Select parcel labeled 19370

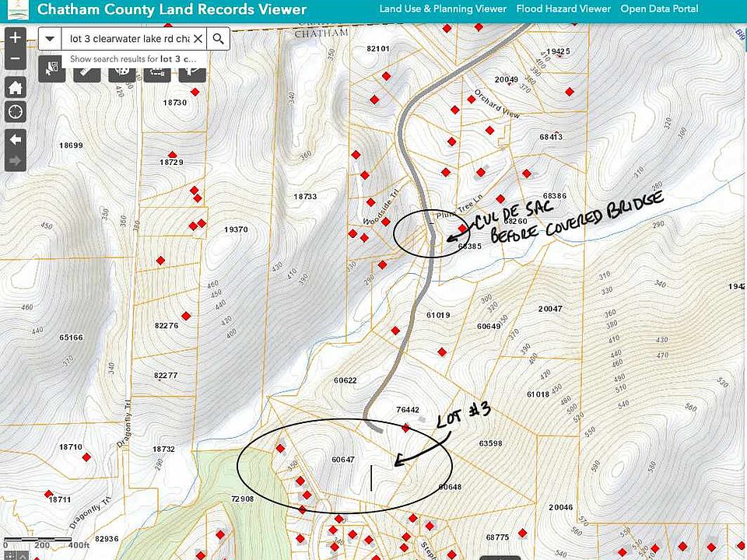tap(236, 229)
